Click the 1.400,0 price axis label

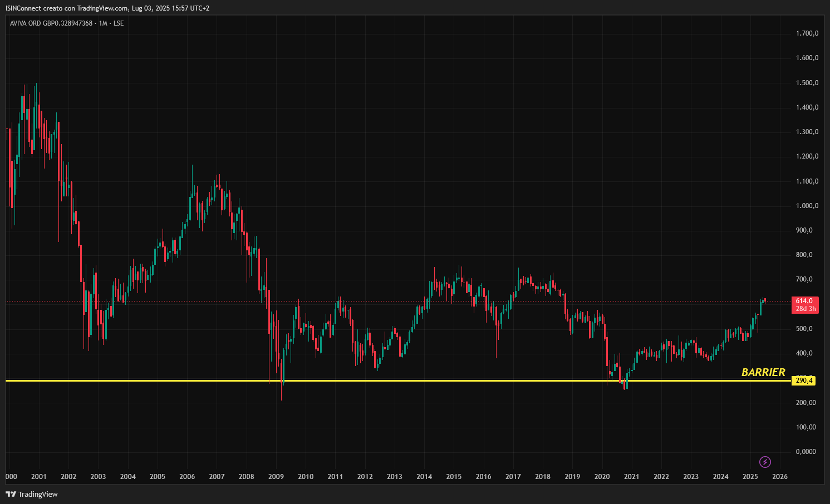tap(807, 107)
